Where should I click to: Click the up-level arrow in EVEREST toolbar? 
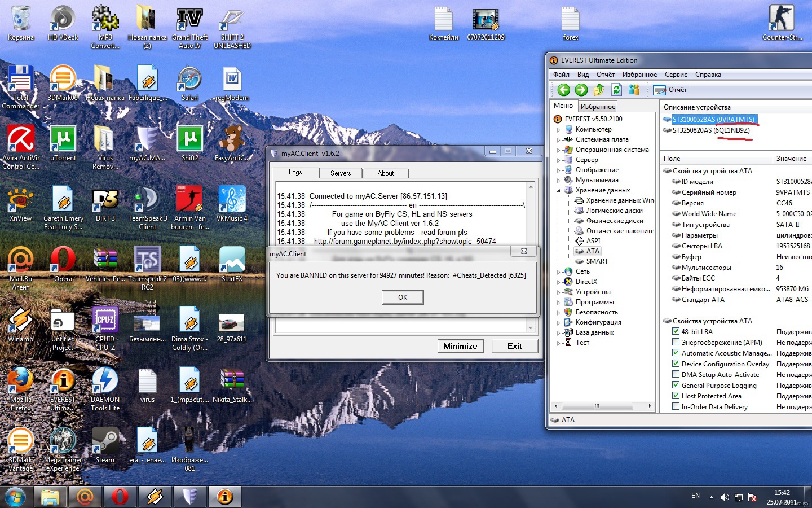[599, 90]
